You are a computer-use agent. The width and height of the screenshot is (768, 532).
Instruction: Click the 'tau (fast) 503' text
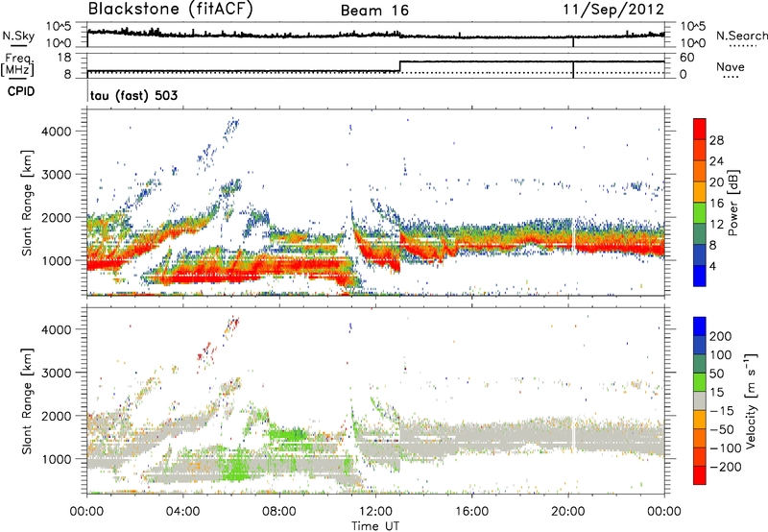(133, 95)
